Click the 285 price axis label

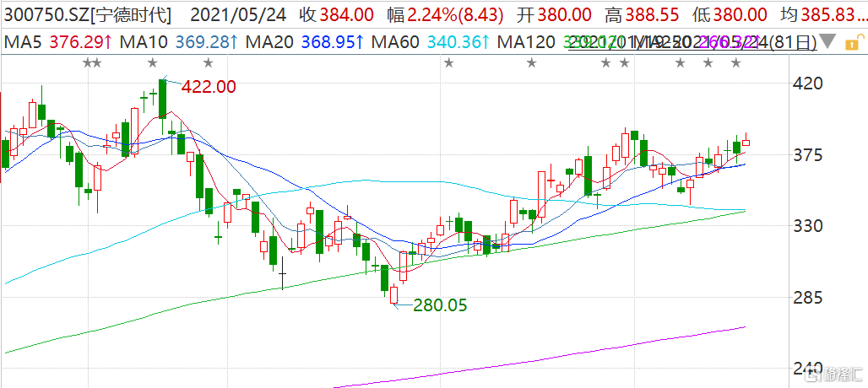(810, 298)
